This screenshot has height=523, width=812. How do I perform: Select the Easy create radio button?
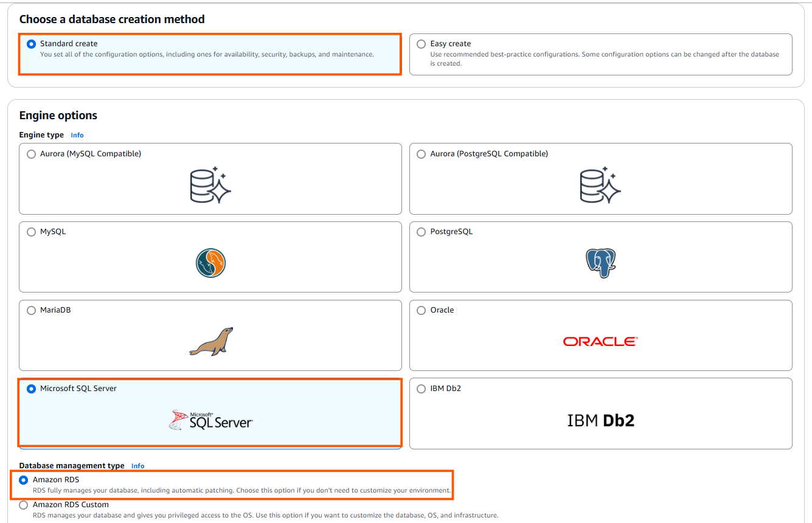point(421,44)
